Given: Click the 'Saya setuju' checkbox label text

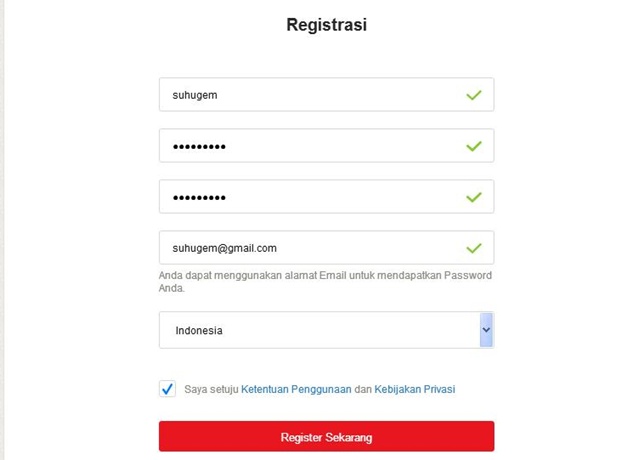Looking at the screenshot, I should pyautogui.click(x=211, y=389).
